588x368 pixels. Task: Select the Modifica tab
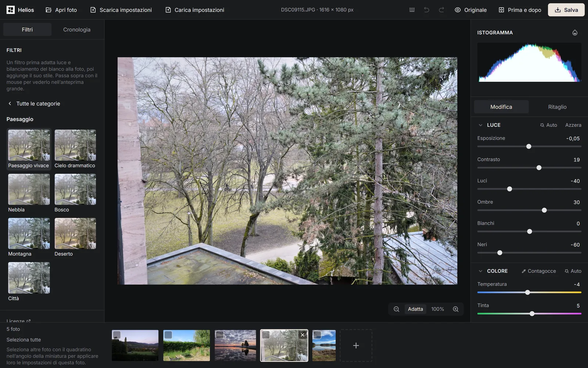pos(501,107)
